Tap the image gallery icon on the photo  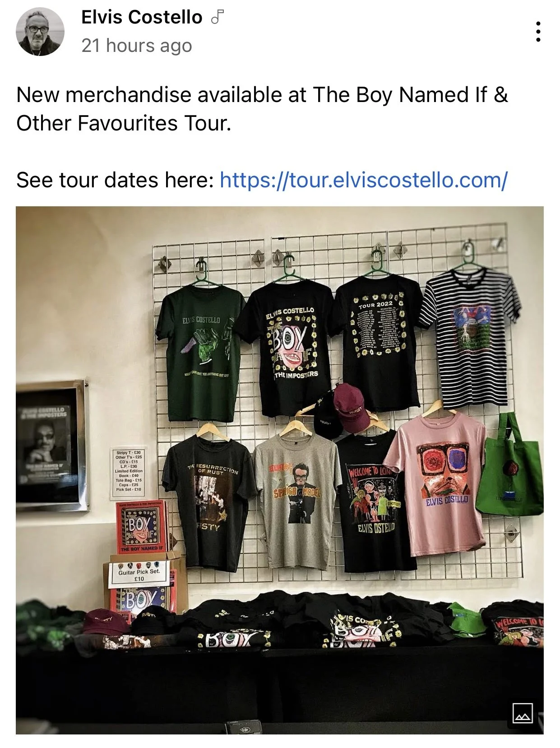(523, 714)
